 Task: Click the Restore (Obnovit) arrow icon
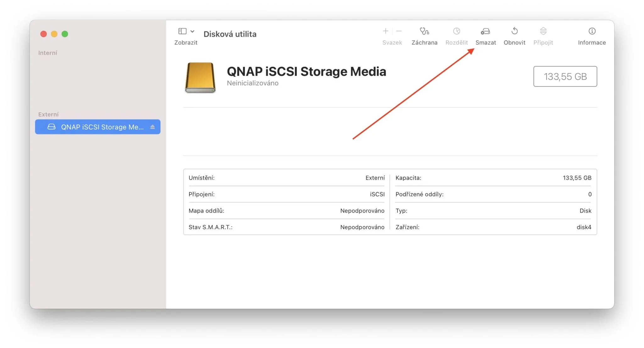point(514,31)
